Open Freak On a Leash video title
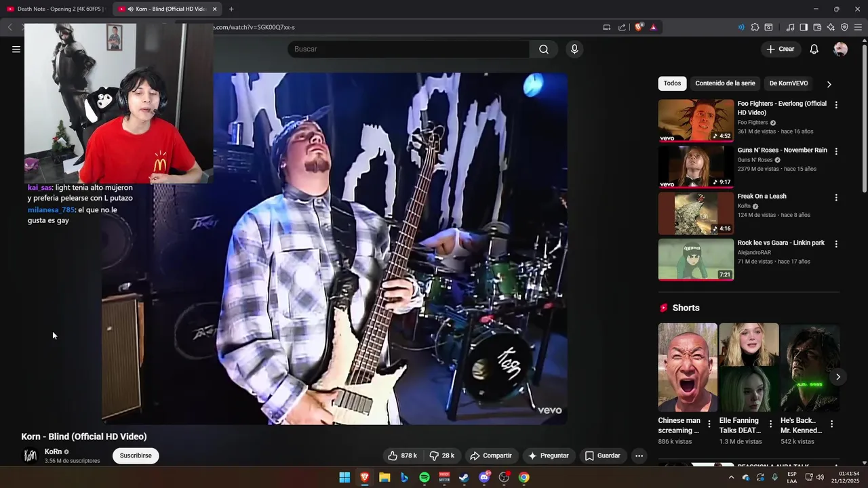The width and height of the screenshot is (868, 488). (762, 197)
